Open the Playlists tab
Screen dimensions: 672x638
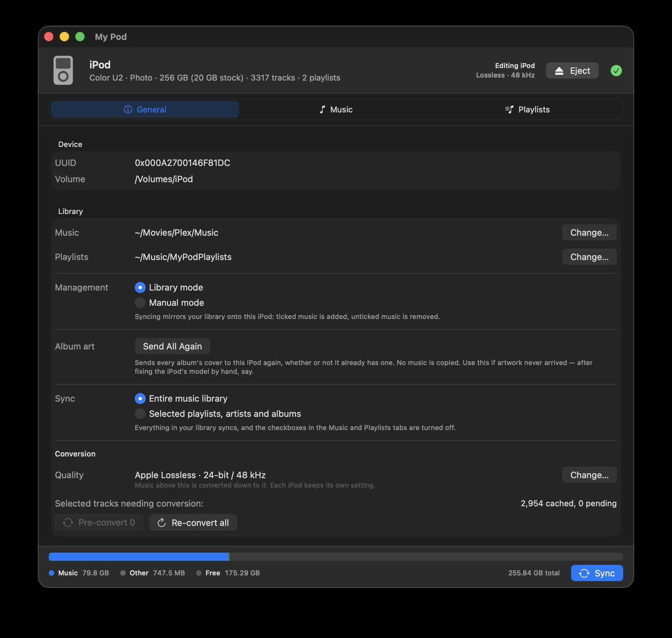pyautogui.click(x=527, y=109)
